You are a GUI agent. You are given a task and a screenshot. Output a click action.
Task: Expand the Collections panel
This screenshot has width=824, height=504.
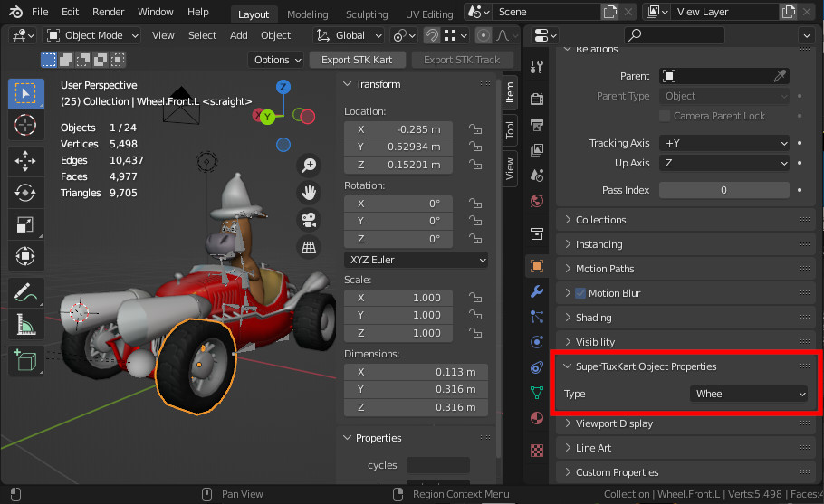(x=600, y=220)
